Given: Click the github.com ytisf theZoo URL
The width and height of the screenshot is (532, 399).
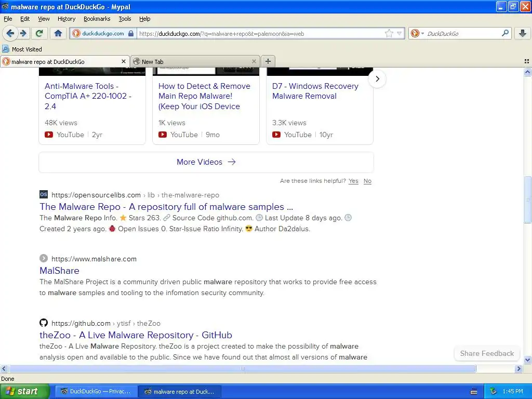Looking at the screenshot, I should 106,323.
